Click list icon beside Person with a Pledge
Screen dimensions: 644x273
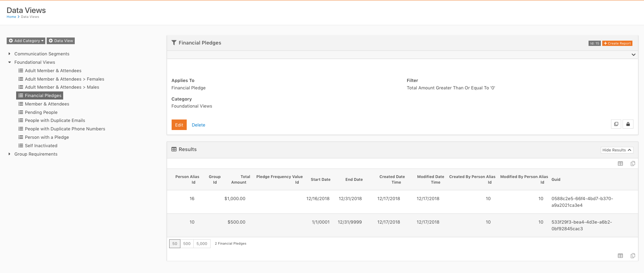point(21,137)
